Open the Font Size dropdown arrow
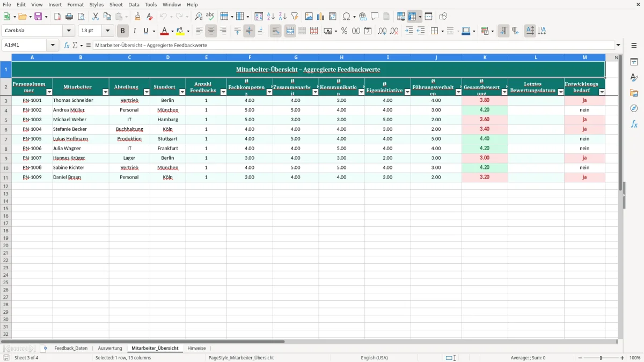 coord(107,31)
